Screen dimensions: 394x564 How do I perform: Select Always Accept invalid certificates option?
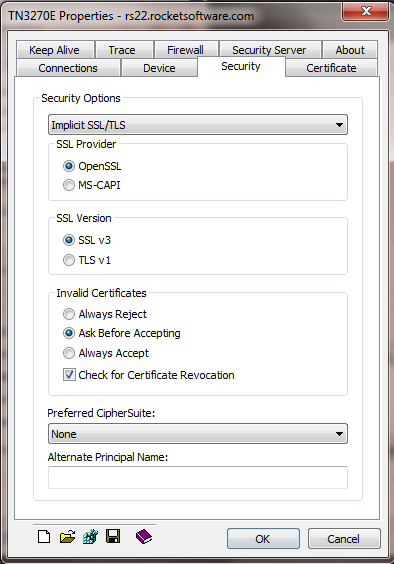tap(106, 353)
